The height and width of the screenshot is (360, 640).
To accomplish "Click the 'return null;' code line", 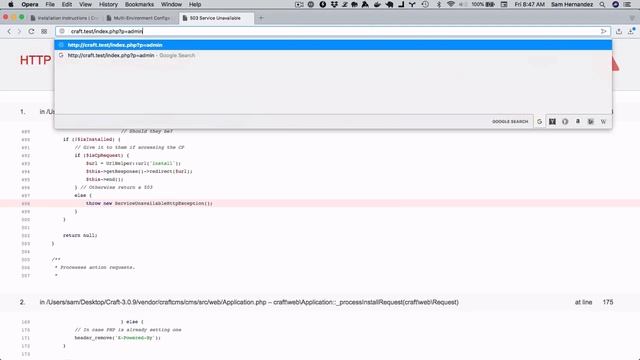I will click(x=80, y=236).
